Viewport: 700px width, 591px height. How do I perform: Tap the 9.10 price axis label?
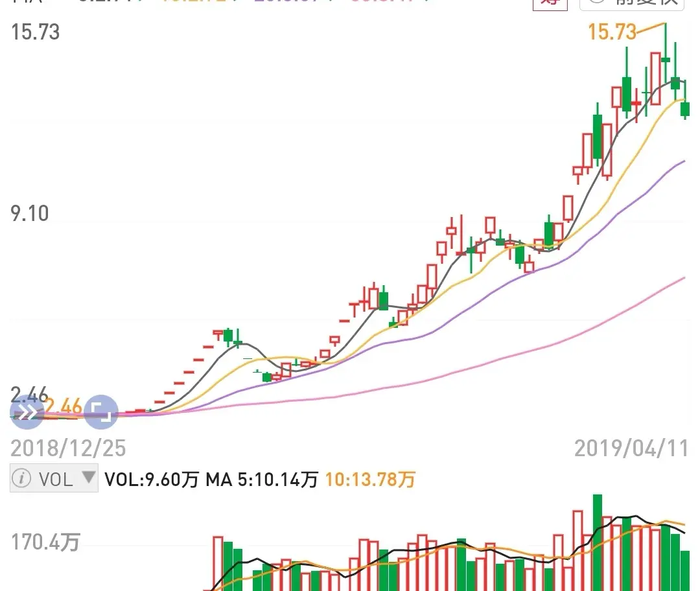coord(30,214)
